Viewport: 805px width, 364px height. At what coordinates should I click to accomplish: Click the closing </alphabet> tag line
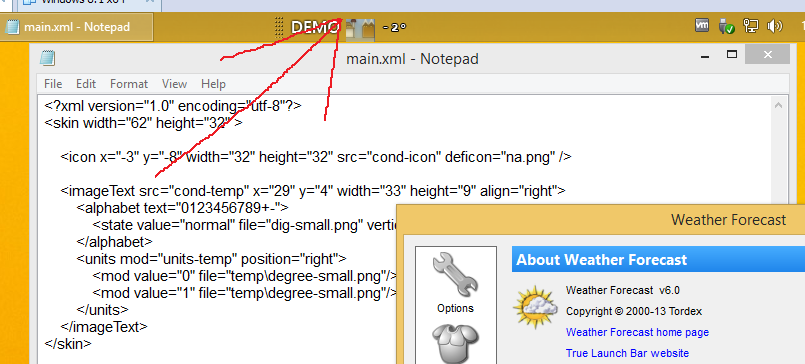point(114,241)
